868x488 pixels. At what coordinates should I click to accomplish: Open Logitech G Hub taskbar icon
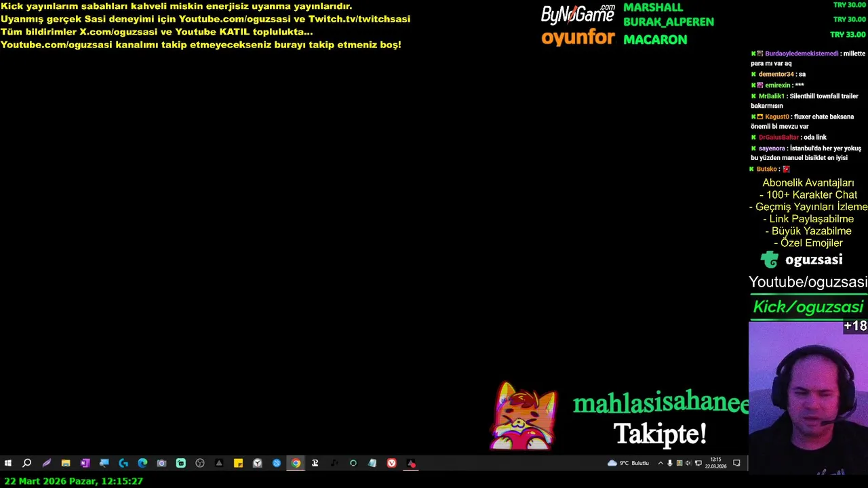click(x=123, y=463)
